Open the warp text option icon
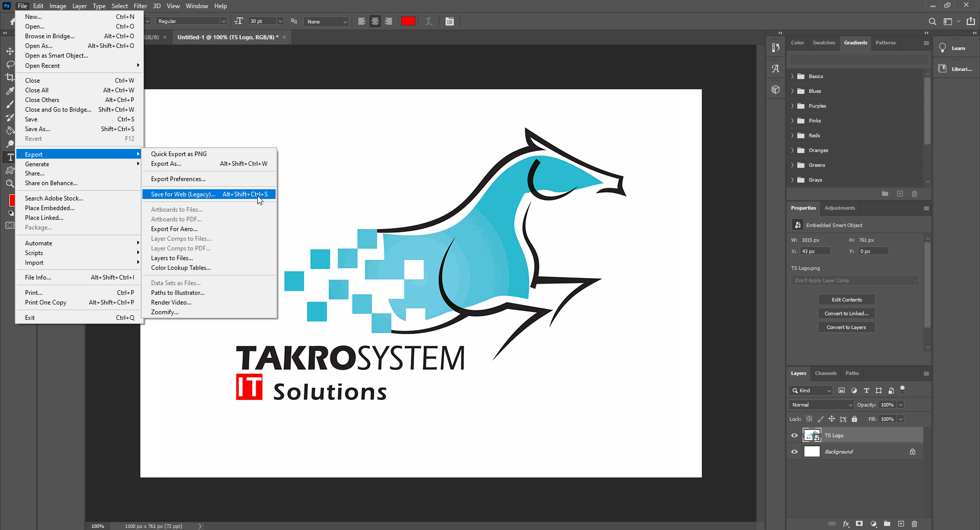Viewport: 980px width, 530px height. coord(429,21)
